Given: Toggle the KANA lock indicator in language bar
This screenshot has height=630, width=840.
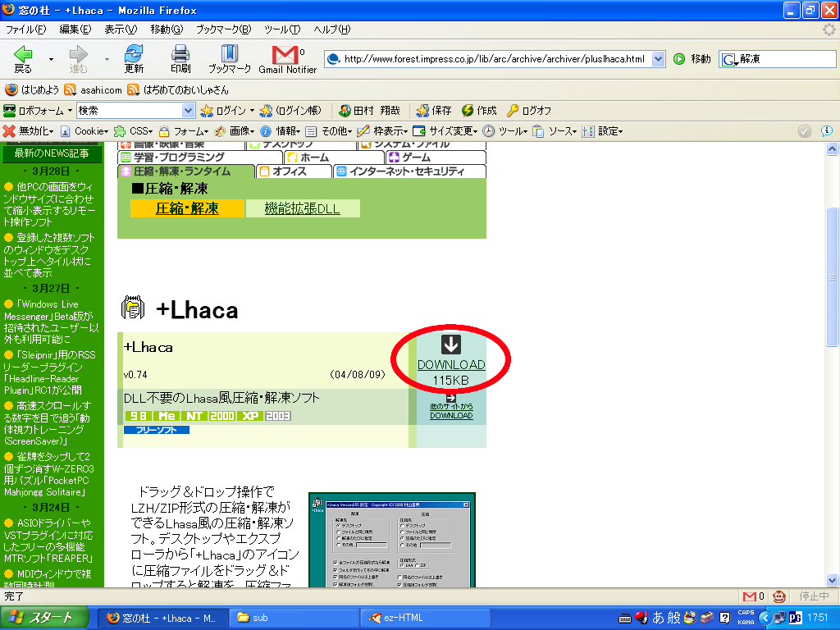Looking at the screenshot, I should [x=746, y=622].
